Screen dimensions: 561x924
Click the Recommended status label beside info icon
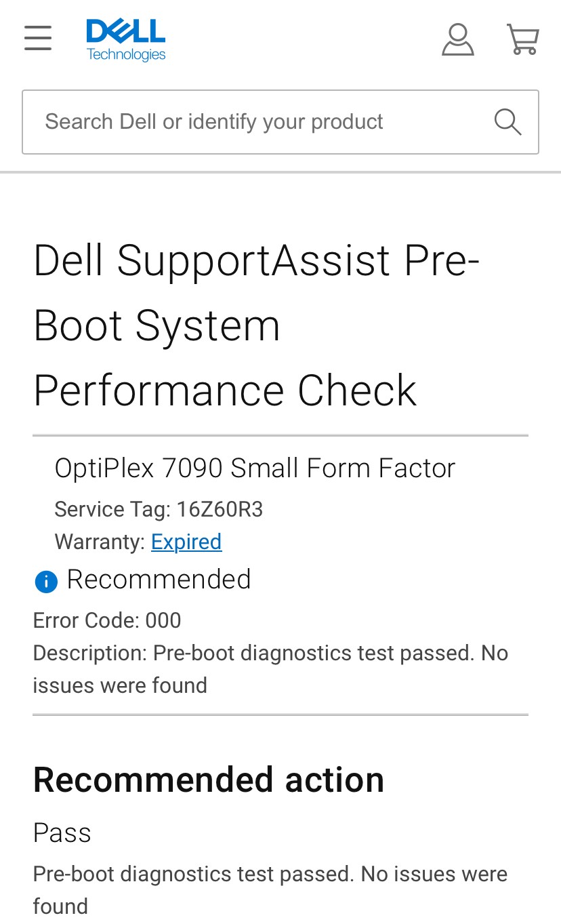[x=159, y=580]
